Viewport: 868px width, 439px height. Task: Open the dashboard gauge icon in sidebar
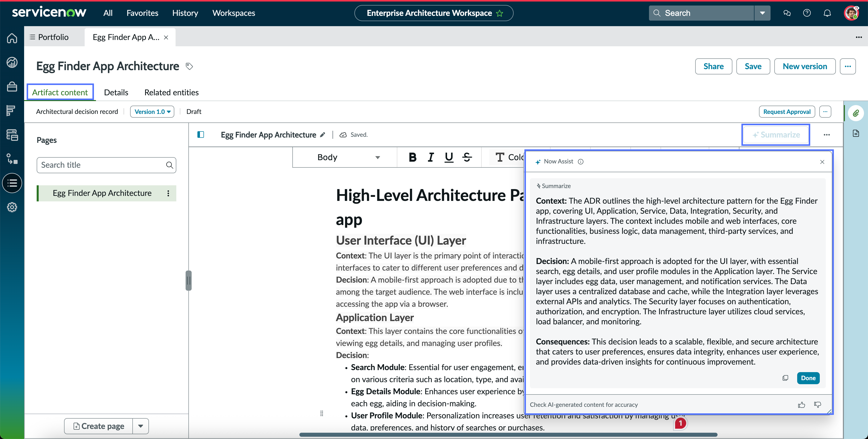point(12,62)
